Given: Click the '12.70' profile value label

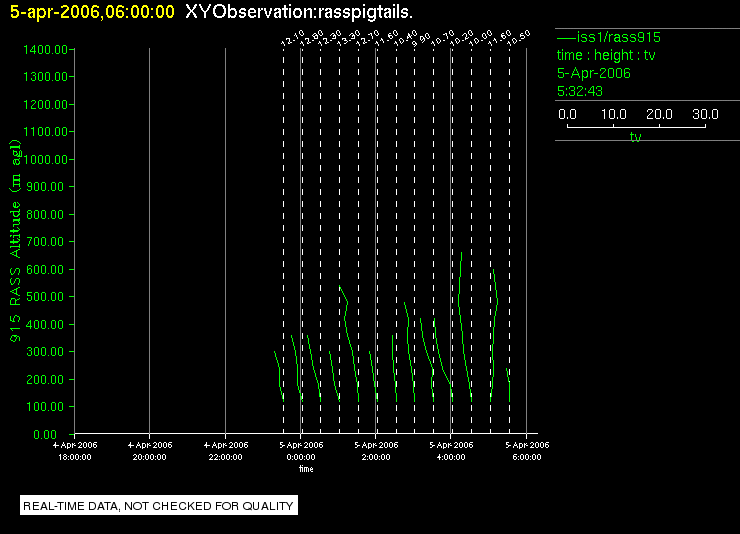Looking at the screenshot, I should tap(368, 38).
